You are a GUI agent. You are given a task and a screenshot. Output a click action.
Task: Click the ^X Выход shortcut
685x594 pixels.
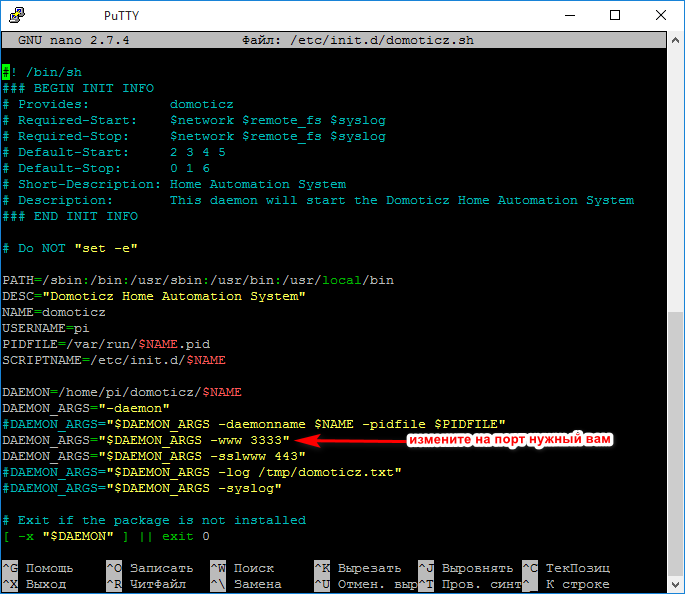click(34, 584)
